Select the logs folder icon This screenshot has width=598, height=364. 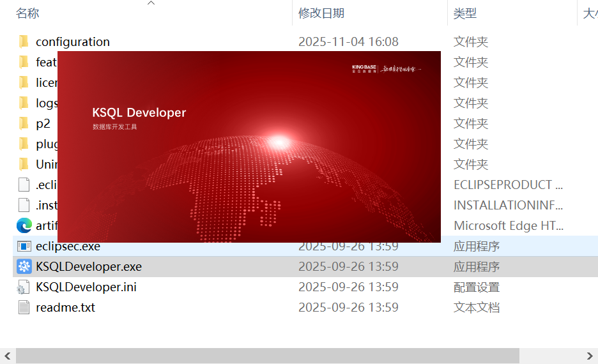(24, 103)
